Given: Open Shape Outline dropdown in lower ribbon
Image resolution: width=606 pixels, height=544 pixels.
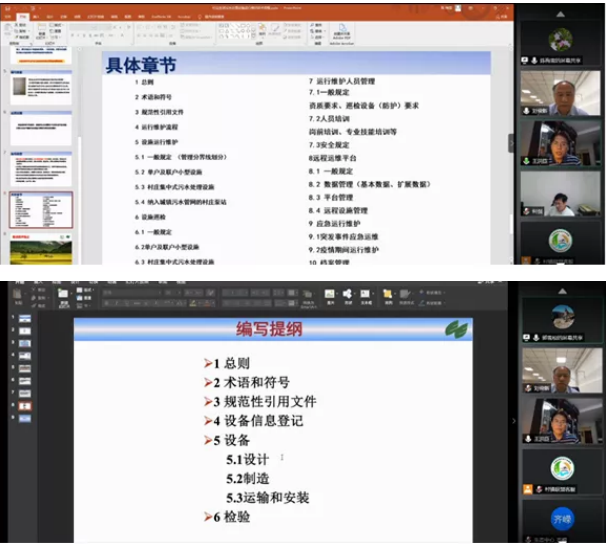Looking at the screenshot, I should [x=431, y=303].
